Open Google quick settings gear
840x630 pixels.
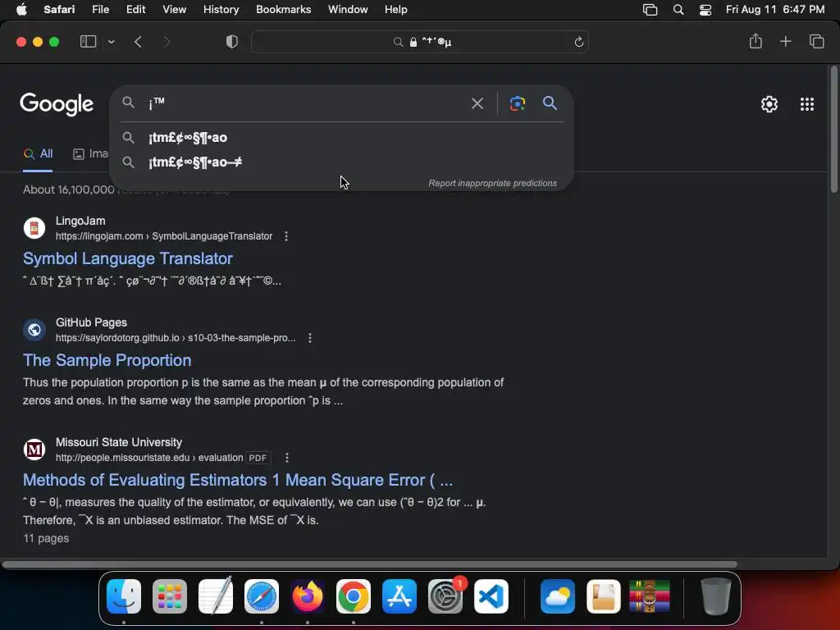click(769, 104)
